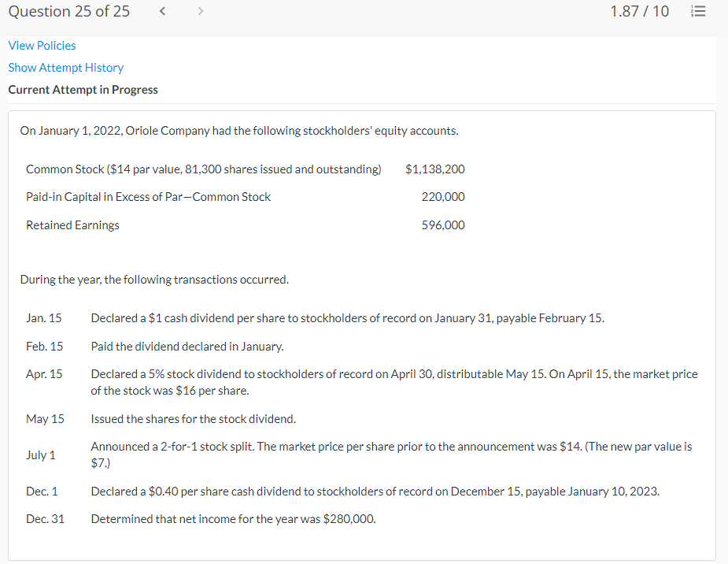This screenshot has height=564, width=728.
Task: Select the Jan. 15 dividend declaration text
Action: pos(346,317)
